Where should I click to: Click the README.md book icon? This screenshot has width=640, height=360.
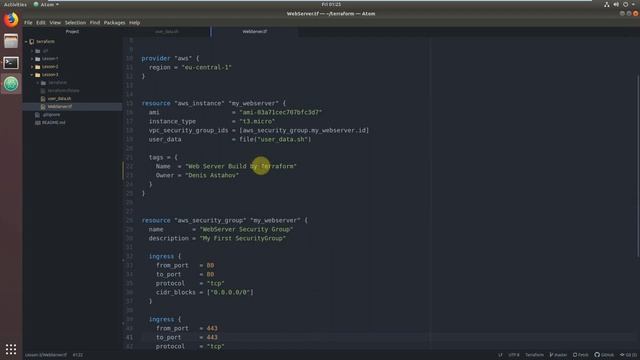click(x=38, y=122)
